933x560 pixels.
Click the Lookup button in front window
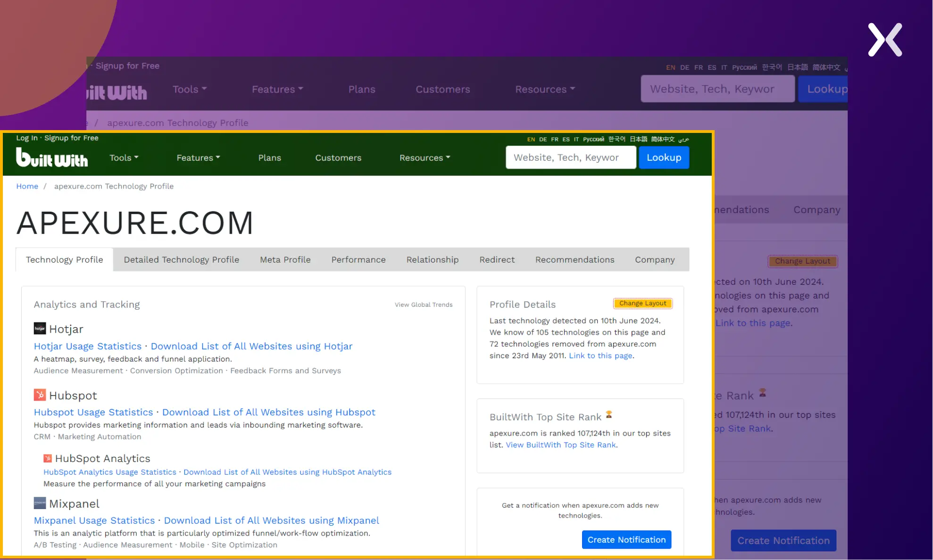[x=664, y=157]
